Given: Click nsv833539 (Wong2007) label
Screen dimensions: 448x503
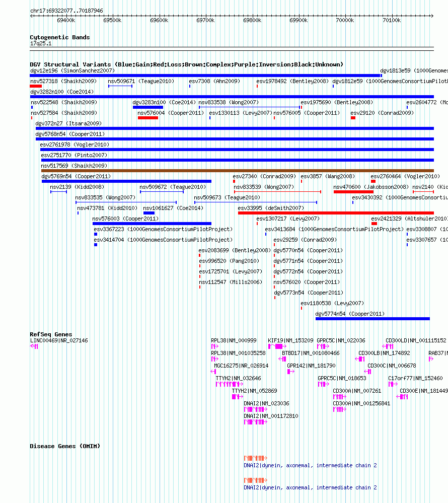Looking at the screenshot, I should tap(264, 187).
